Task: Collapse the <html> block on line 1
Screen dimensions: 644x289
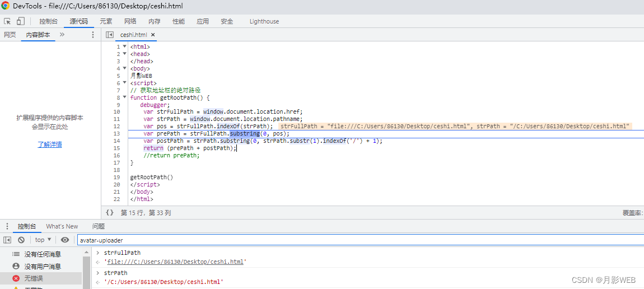Action: coord(125,46)
